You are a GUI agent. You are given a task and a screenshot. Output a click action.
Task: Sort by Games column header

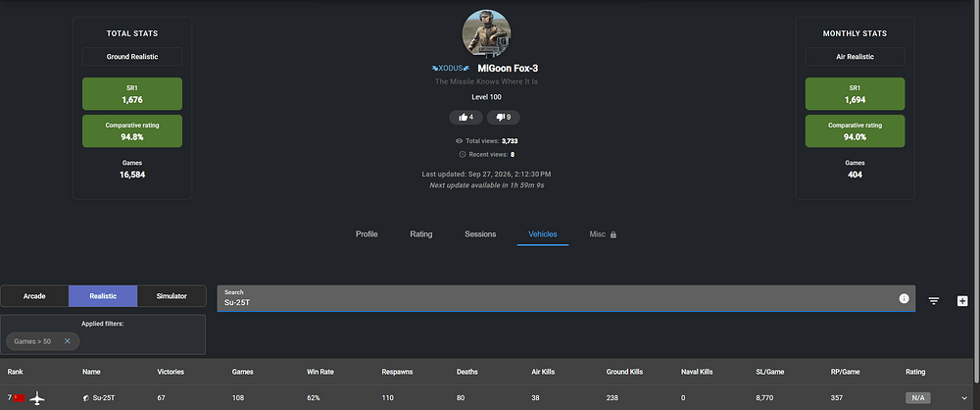[x=242, y=372]
